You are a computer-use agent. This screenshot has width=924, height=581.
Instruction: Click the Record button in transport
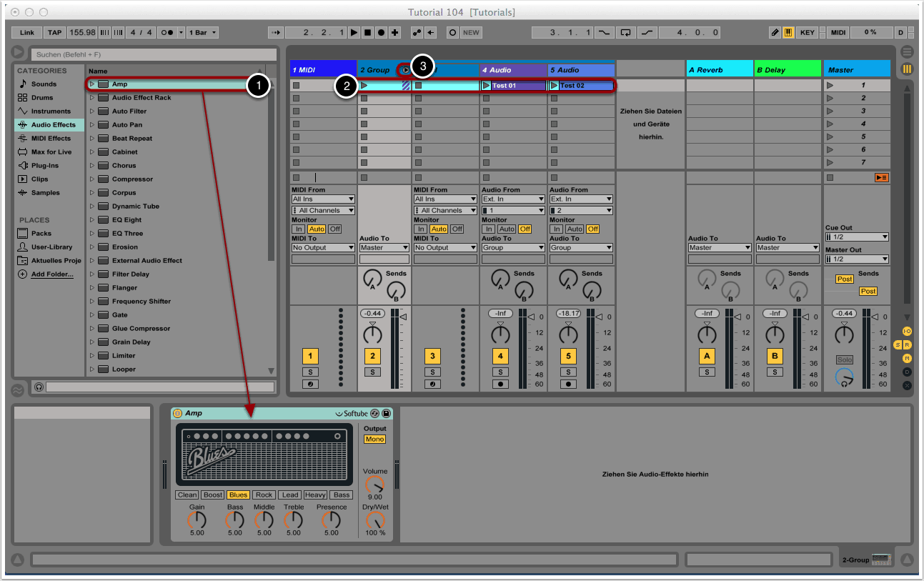(381, 32)
